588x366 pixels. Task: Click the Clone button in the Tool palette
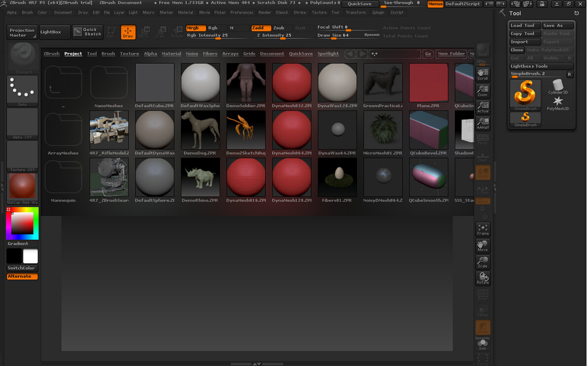pos(516,50)
